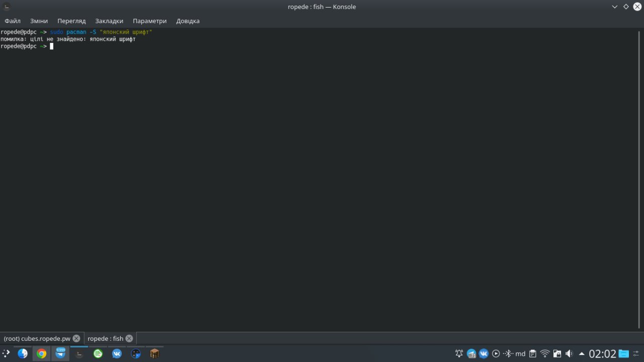Image resolution: width=644 pixels, height=362 pixels.
Task: Select the Konsole terminal taskbar icon
Action: click(x=79, y=353)
